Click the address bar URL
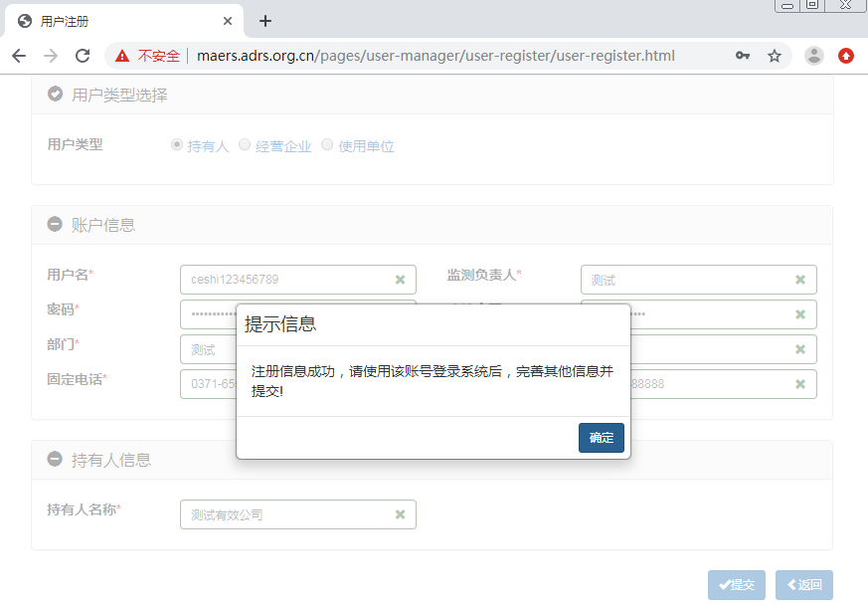 435,56
